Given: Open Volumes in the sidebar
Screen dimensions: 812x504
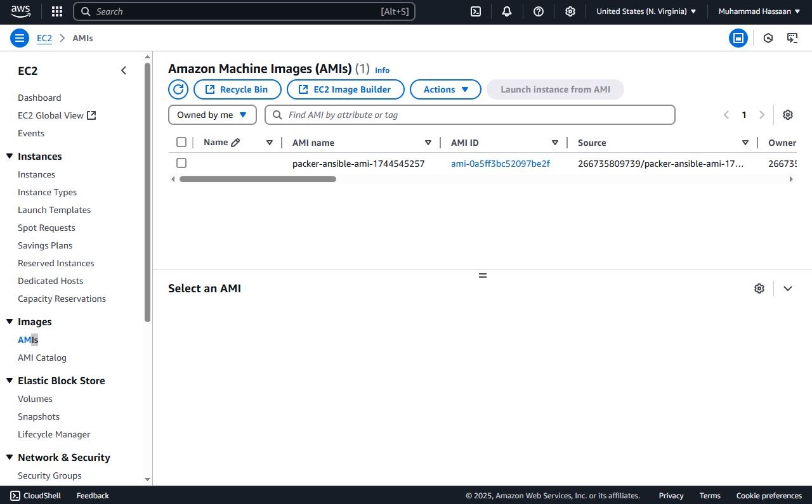Looking at the screenshot, I should [x=35, y=399].
